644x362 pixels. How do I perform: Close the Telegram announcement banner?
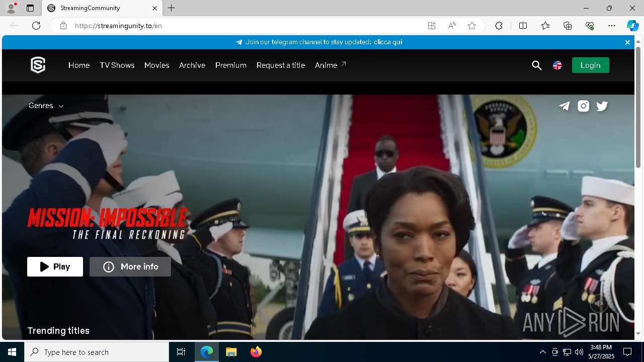pyautogui.click(x=627, y=42)
